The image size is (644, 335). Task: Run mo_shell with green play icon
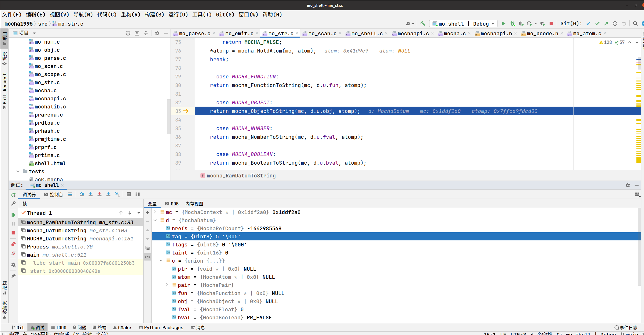(504, 24)
